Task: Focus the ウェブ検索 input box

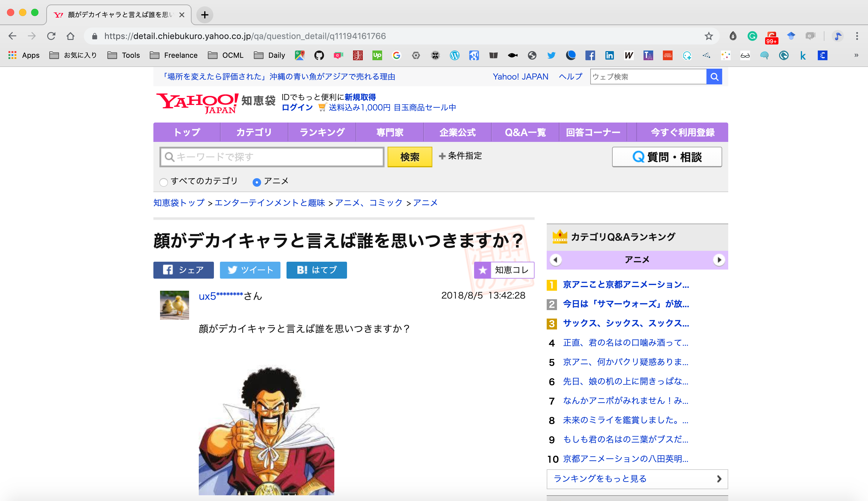Action: click(x=648, y=77)
